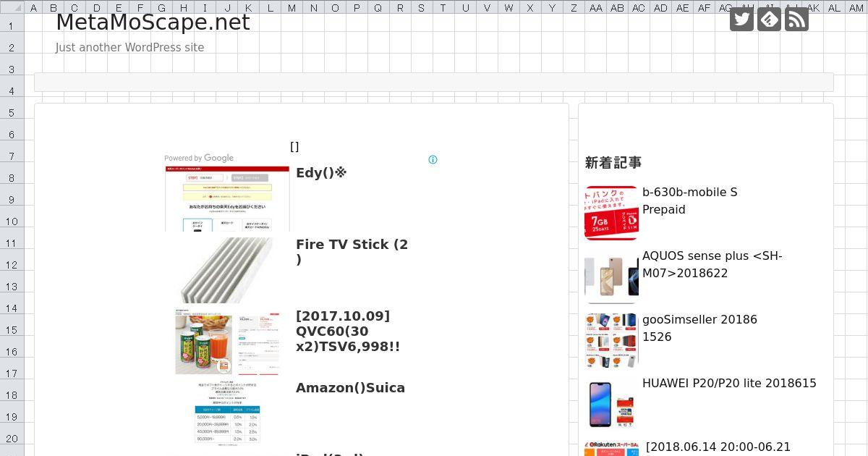Open the Feedly subscribe icon
The width and height of the screenshot is (868, 456).
[x=769, y=20]
